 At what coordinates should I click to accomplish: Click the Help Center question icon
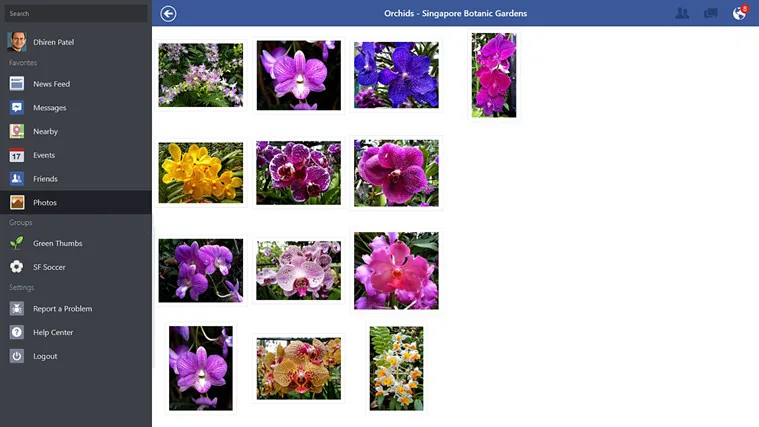[x=17, y=332]
